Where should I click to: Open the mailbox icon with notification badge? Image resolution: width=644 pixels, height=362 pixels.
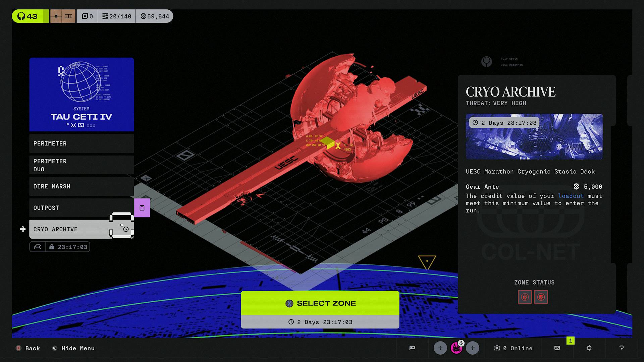[557, 348]
